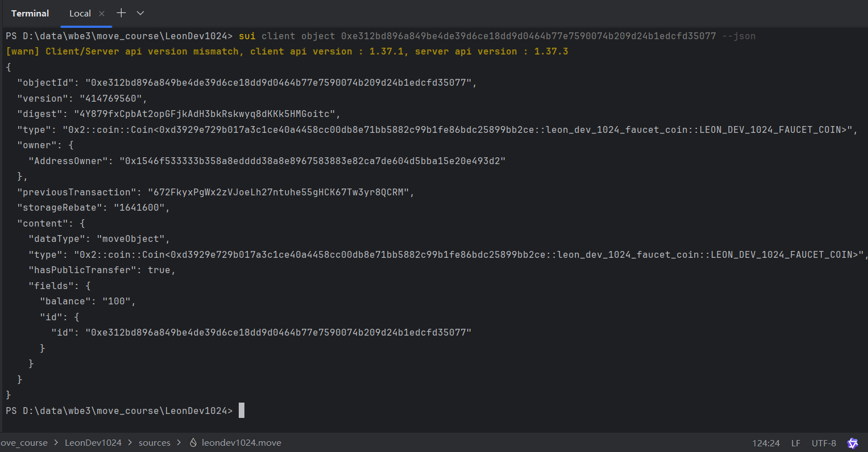The height and width of the screenshot is (452, 868).
Task: Click the Move file icon in breadcrumb
Action: click(x=193, y=443)
